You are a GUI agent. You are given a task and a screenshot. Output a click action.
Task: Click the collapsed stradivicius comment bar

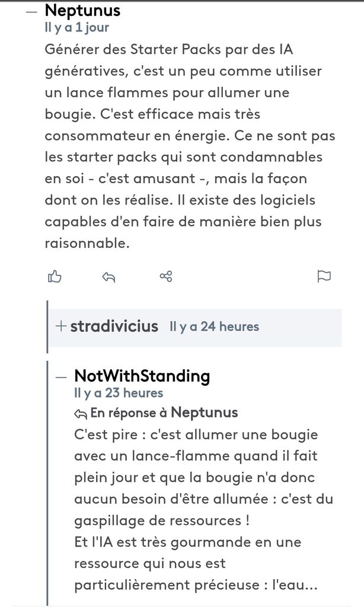[195, 327]
